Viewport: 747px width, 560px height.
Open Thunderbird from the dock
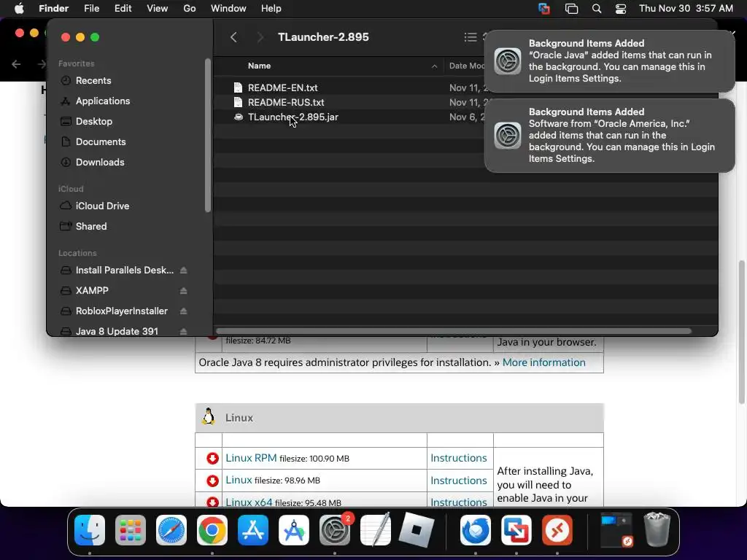coord(476,530)
